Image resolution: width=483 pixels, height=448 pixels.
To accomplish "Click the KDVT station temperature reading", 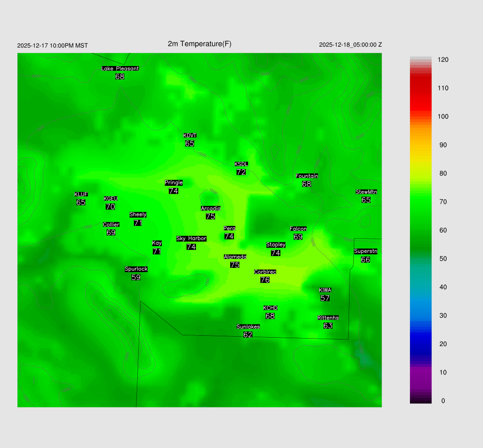I will point(190,143).
